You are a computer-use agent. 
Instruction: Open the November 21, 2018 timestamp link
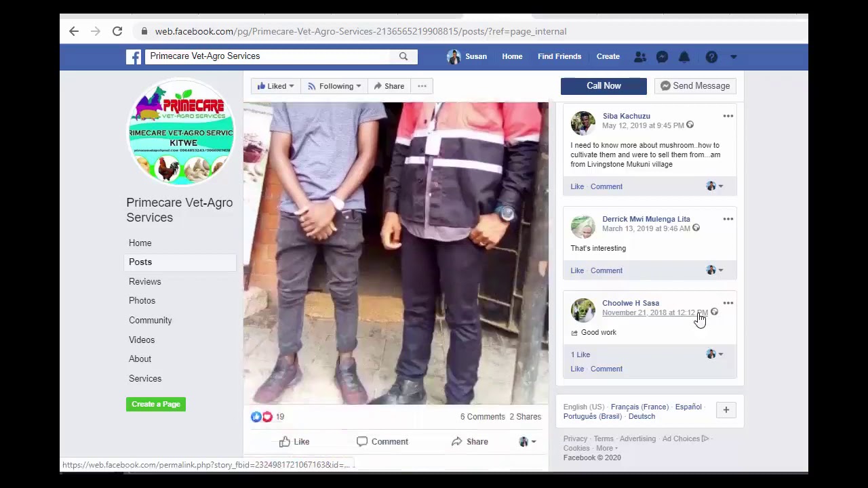(x=655, y=312)
